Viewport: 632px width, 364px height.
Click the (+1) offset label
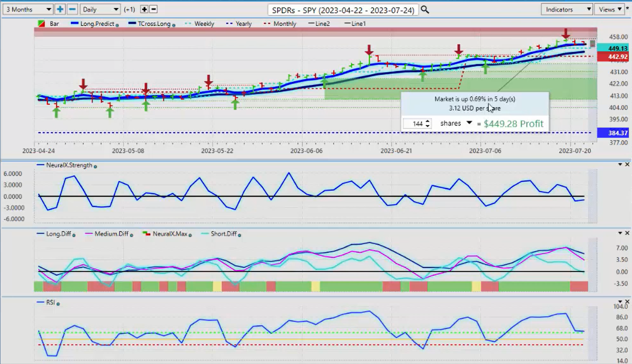(130, 10)
